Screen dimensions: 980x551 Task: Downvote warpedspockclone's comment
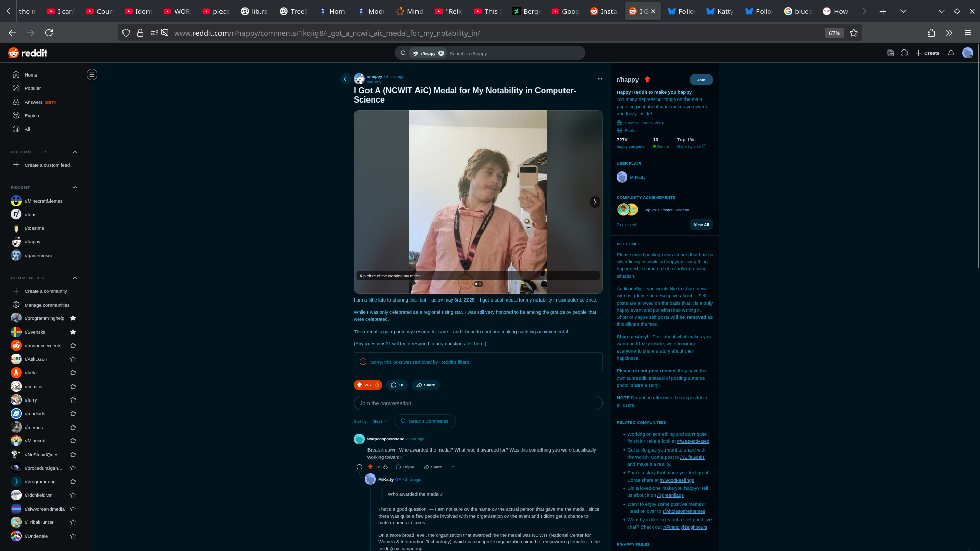pos(386,467)
